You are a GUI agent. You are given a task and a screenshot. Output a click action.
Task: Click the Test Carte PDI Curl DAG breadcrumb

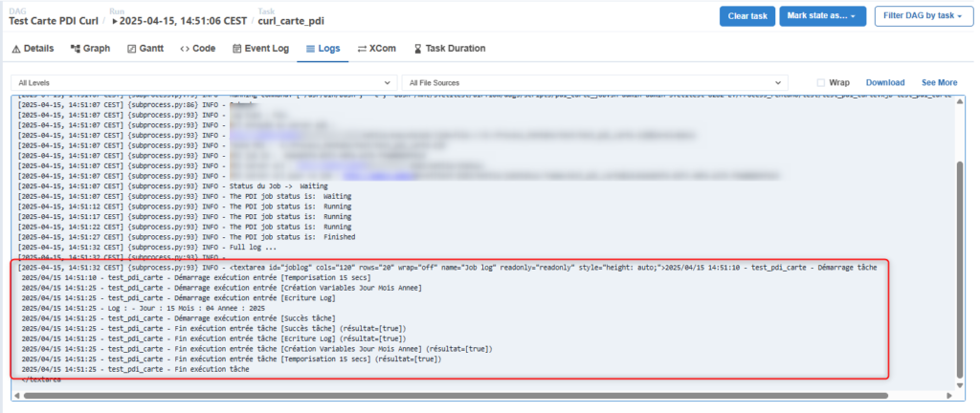(54, 21)
